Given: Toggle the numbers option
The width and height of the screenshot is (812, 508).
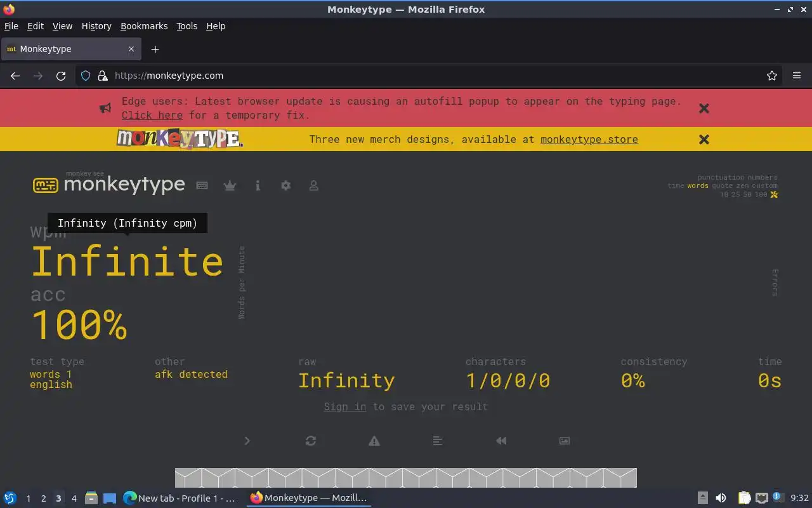Looking at the screenshot, I should click(763, 178).
